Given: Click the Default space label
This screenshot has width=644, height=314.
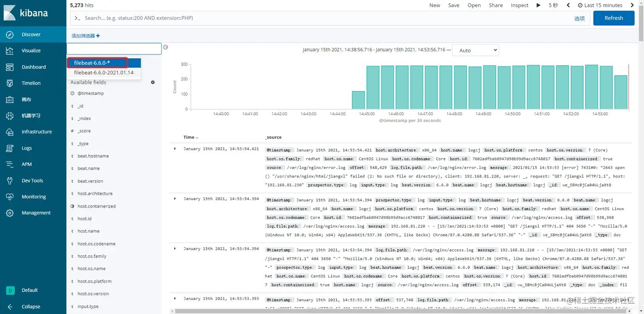Looking at the screenshot, I should tap(30, 290).
